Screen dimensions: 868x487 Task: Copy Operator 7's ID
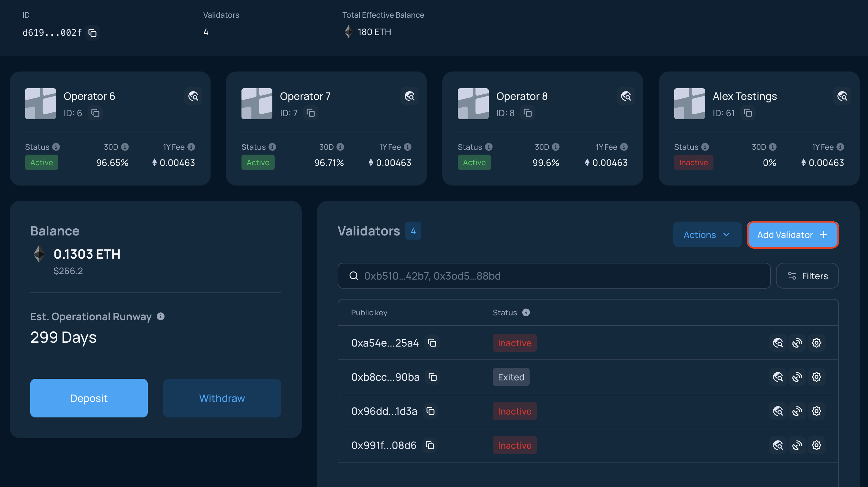(311, 113)
